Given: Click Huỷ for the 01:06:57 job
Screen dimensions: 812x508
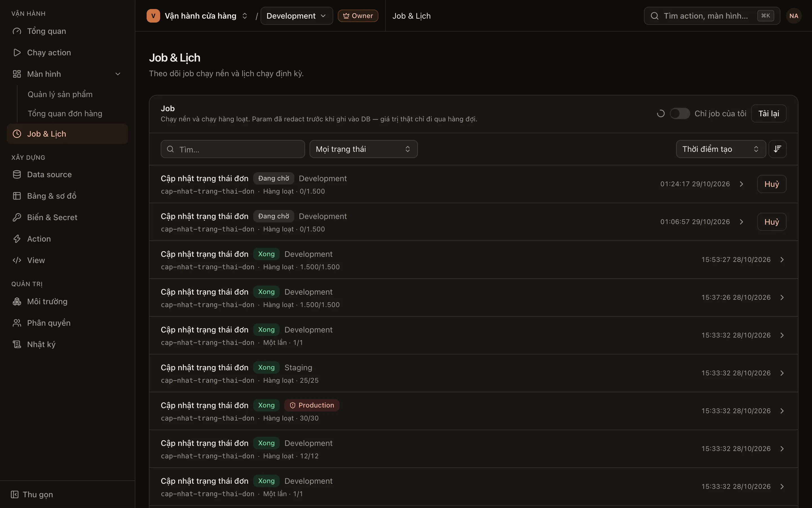Looking at the screenshot, I should tap(772, 222).
